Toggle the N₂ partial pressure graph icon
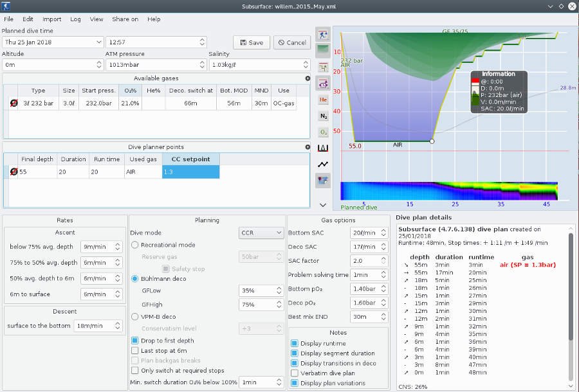Image resolution: width=579 pixels, height=392 pixels. pos(323,116)
